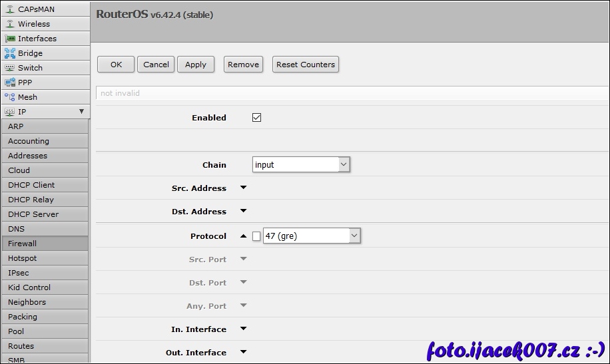Open the CAPsMAN icon in sidebar
Screen dimensions: 610x364
click(10, 9)
